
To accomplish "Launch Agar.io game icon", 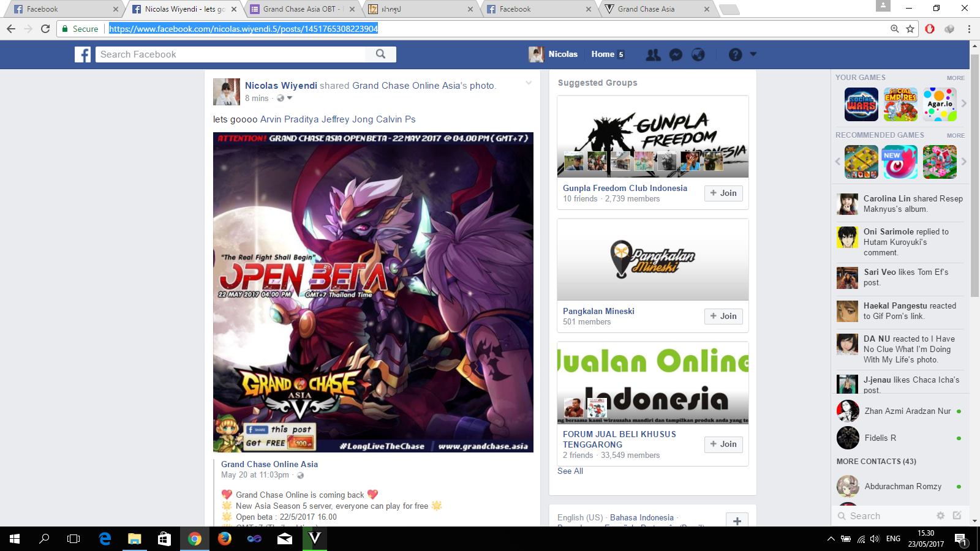I will (x=940, y=104).
